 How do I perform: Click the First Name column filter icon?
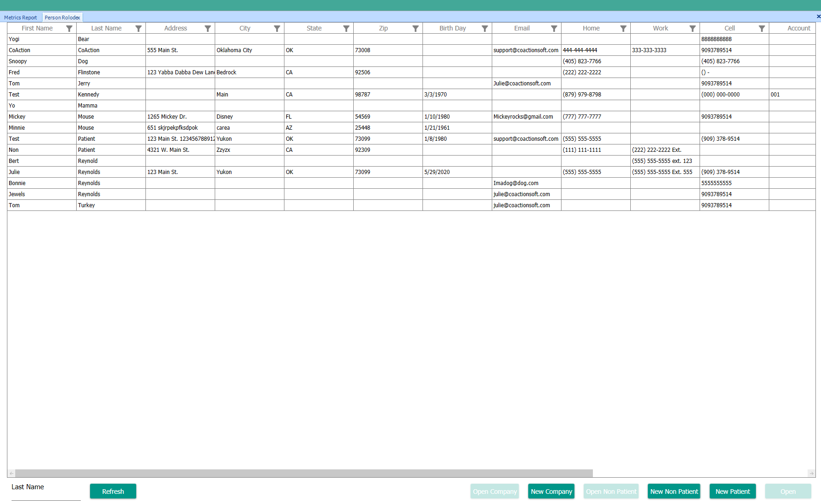[69, 29]
